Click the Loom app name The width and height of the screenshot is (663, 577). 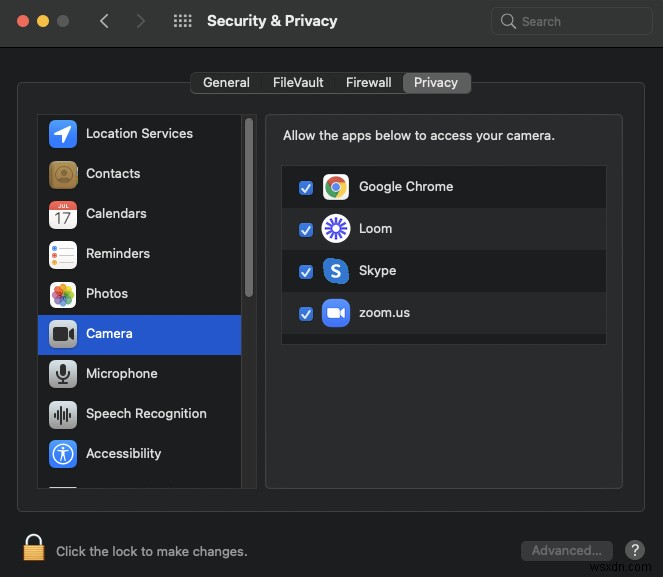pyautogui.click(x=375, y=229)
